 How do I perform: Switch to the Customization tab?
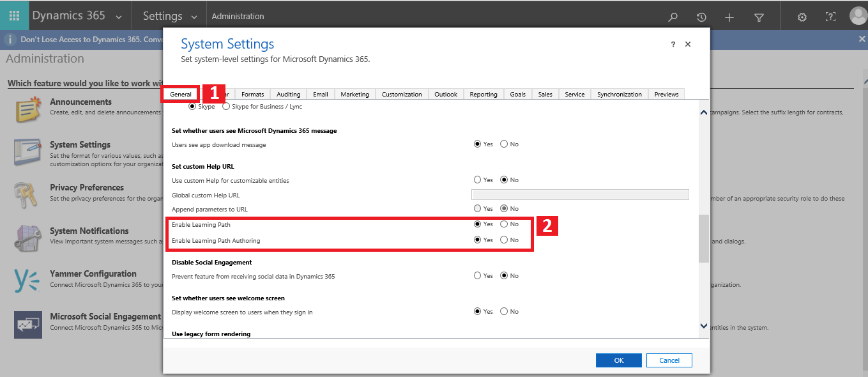(402, 94)
